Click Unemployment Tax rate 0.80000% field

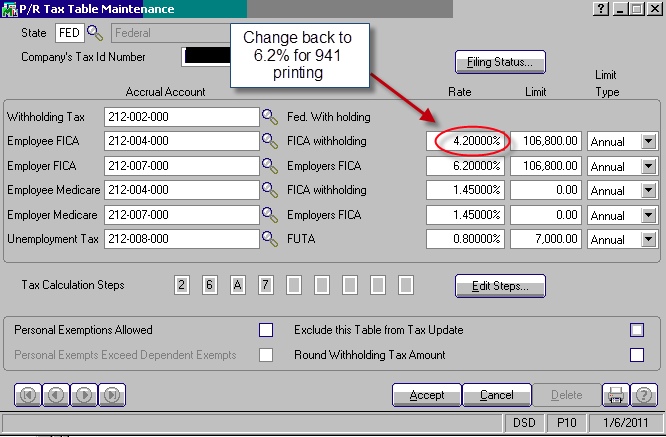pyautogui.click(x=465, y=239)
